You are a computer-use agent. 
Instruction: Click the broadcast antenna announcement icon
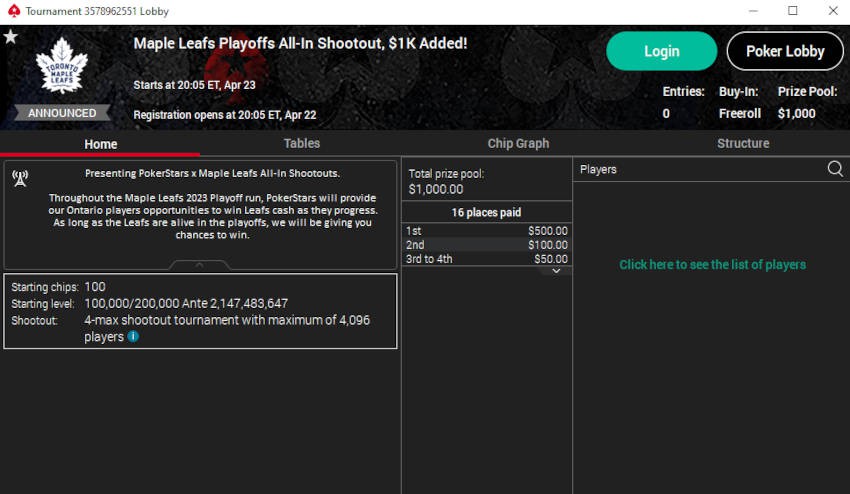[20, 178]
